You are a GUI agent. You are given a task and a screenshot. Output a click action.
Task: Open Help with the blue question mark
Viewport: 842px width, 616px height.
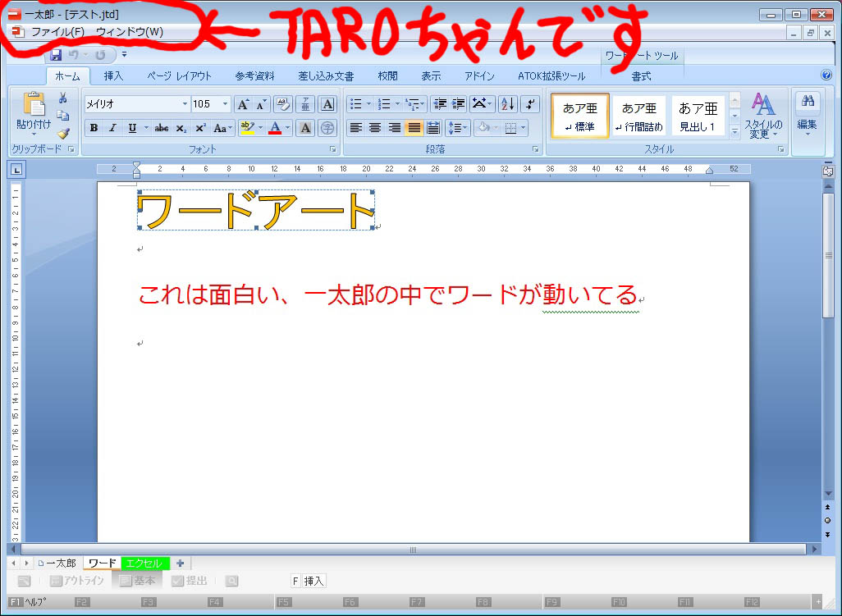[x=826, y=75]
